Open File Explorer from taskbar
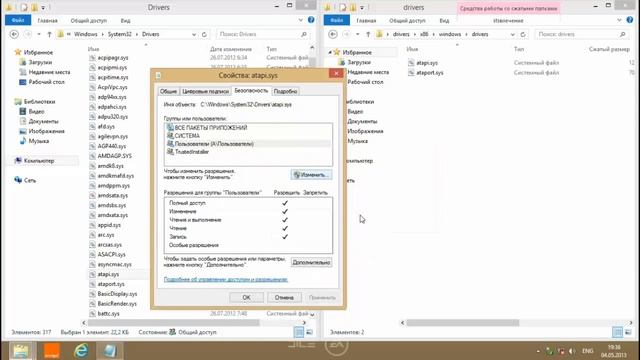The width and height of the screenshot is (640, 360). click(x=20, y=351)
